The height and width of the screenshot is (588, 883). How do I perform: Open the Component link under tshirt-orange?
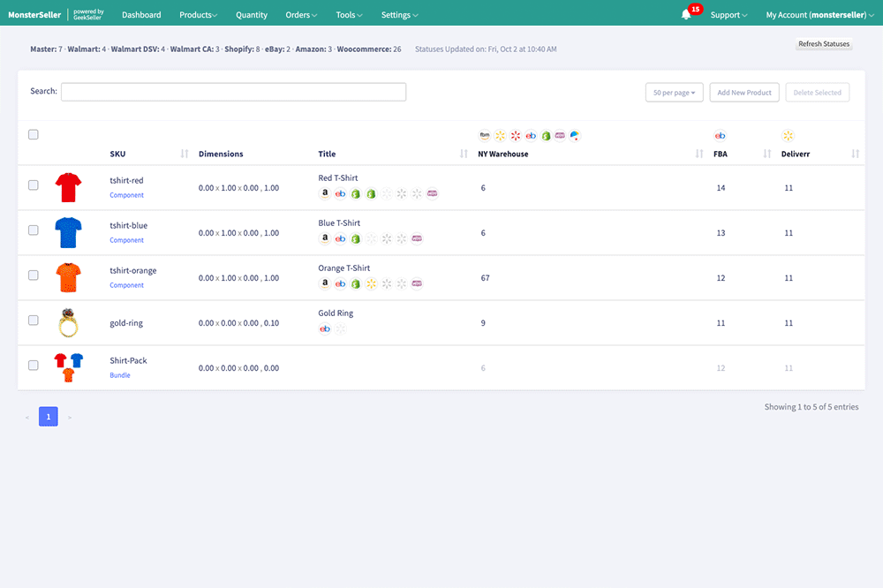(126, 285)
